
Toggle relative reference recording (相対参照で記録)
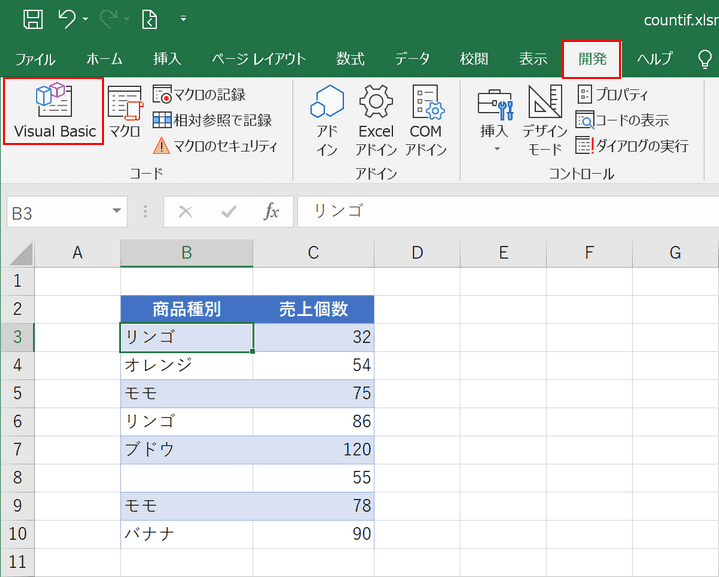[212, 120]
